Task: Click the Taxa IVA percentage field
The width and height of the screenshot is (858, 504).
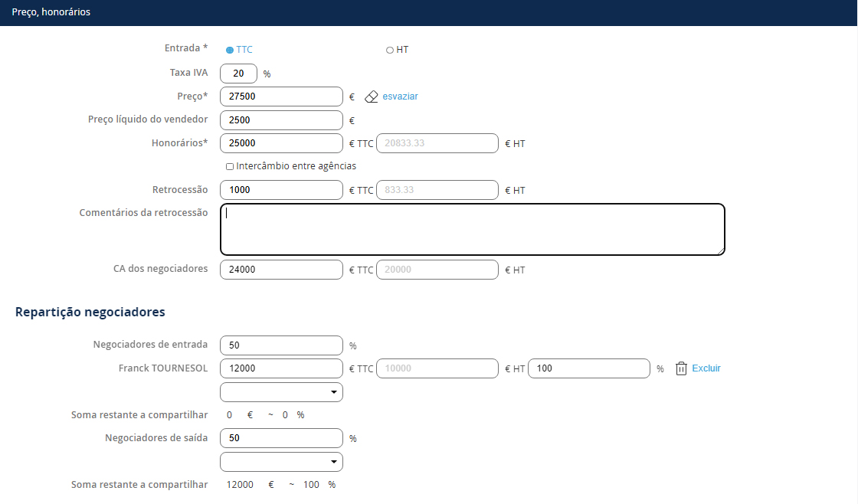Action: coord(238,74)
